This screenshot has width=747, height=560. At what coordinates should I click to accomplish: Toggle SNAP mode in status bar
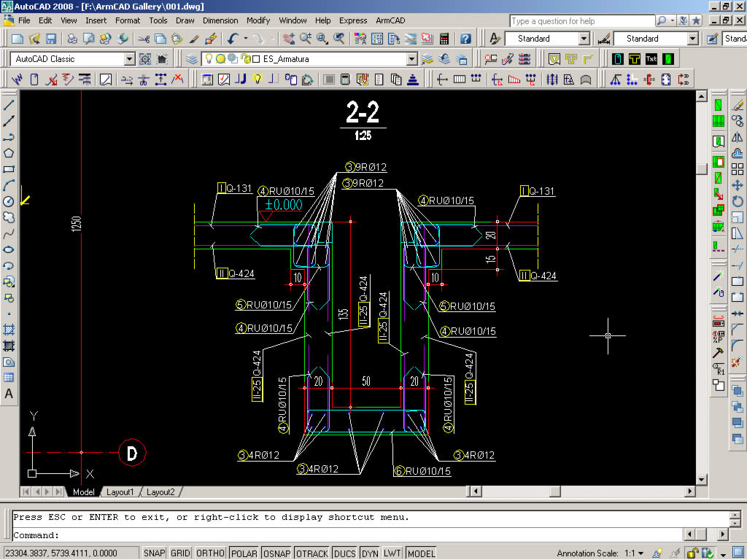pyautogui.click(x=154, y=553)
